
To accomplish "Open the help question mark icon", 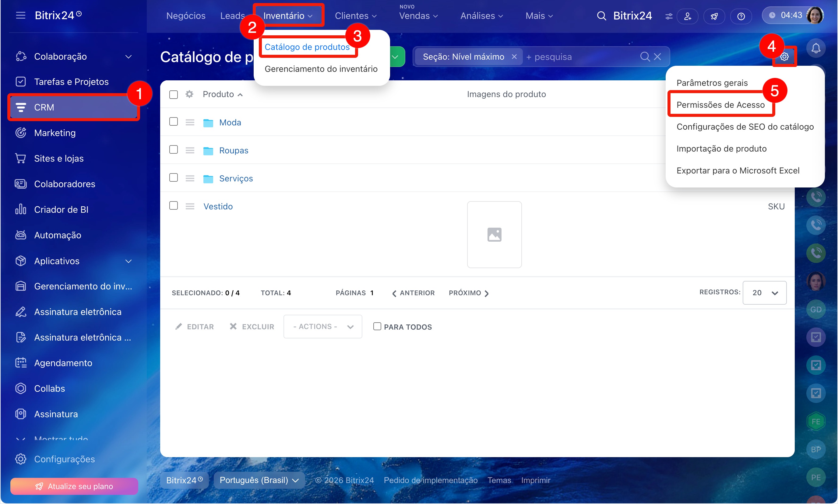I will [x=741, y=16].
